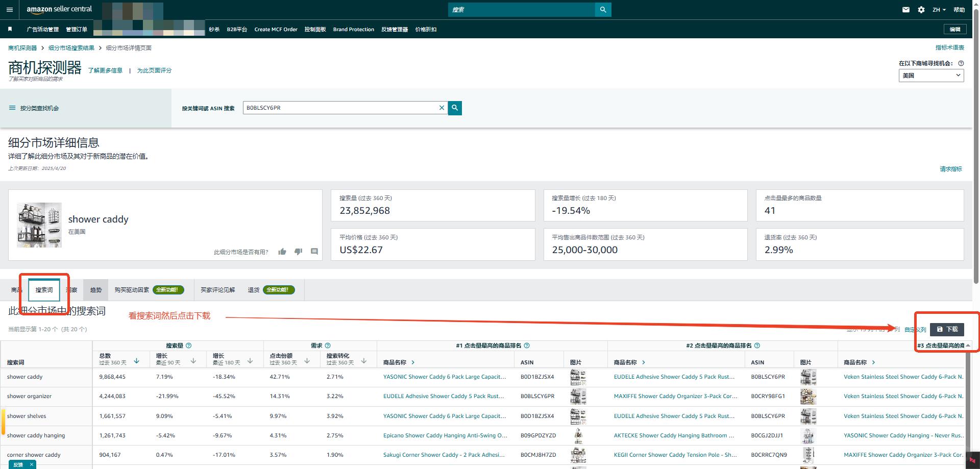
Task: Switch to the 搜索词 tab
Action: click(x=44, y=290)
